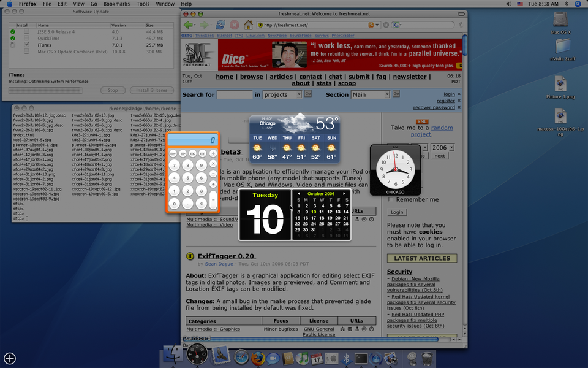
Task: Click the Bluetooth icon in the Dock
Action: coord(346,358)
